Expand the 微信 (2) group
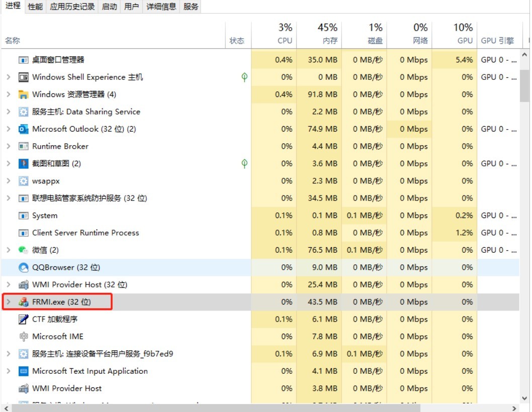Image resolution: width=532 pixels, height=412 pixels. tap(9, 250)
